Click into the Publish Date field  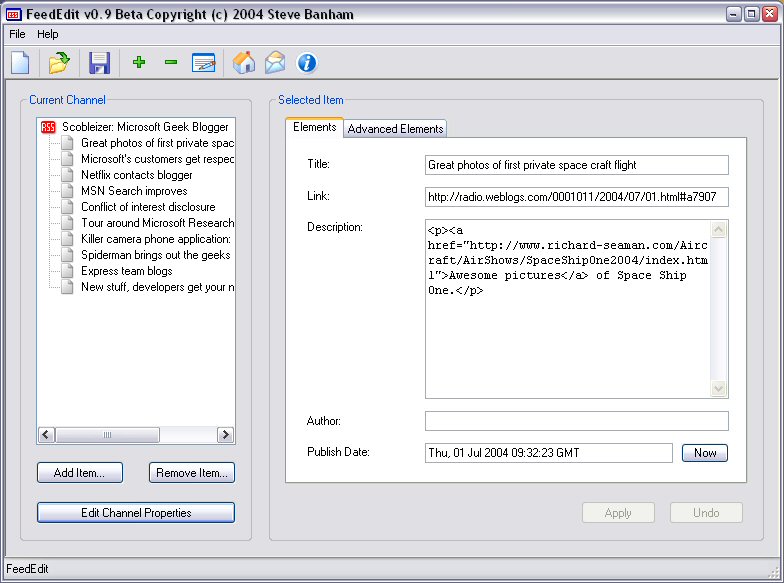tap(548, 452)
